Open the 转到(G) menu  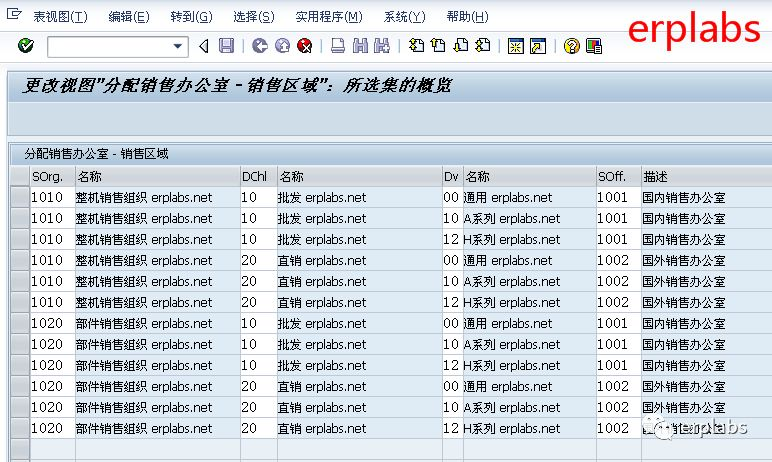[192, 17]
